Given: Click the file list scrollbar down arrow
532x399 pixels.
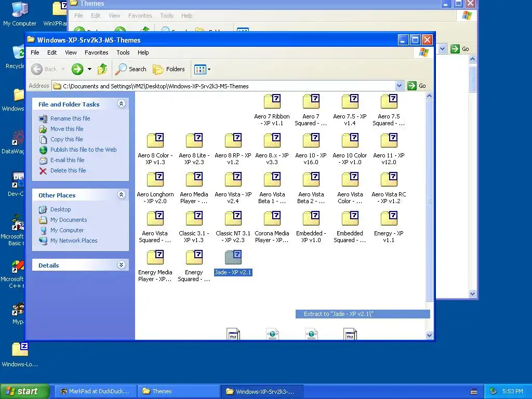Looking at the screenshot, I should [x=429, y=335].
